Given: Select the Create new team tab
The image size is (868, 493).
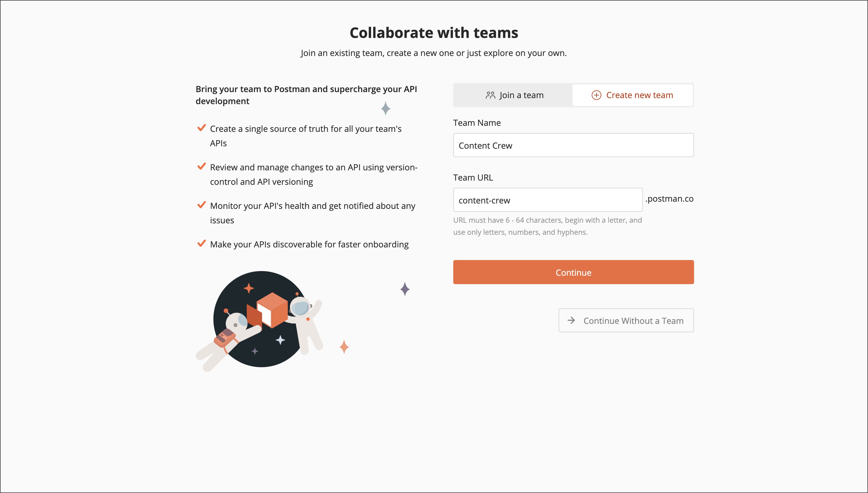Looking at the screenshot, I should [x=632, y=95].
